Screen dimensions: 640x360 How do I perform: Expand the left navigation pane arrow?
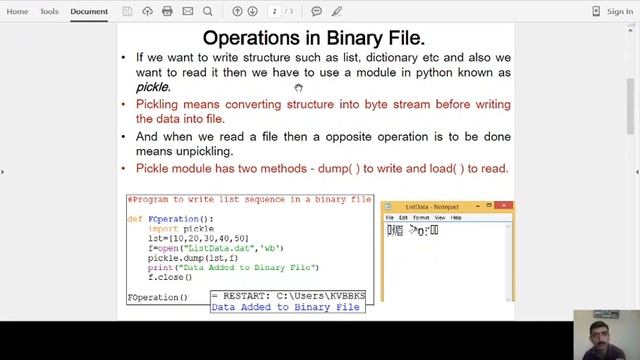coord(3,172)
